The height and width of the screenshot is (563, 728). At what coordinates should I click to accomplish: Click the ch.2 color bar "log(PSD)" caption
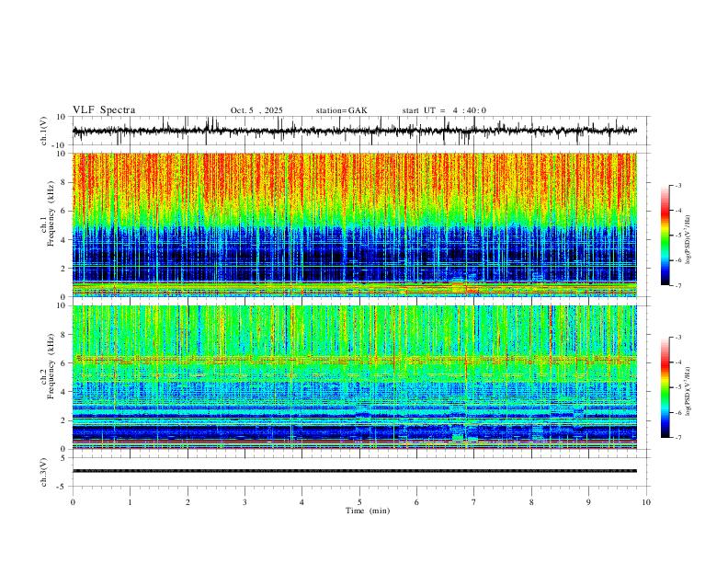pyautogui.click(x=688, y=391)
